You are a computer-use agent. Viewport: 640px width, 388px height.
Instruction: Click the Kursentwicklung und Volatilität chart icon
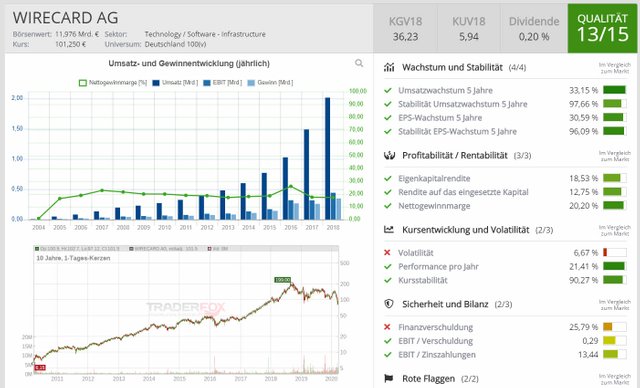[389, 230]
